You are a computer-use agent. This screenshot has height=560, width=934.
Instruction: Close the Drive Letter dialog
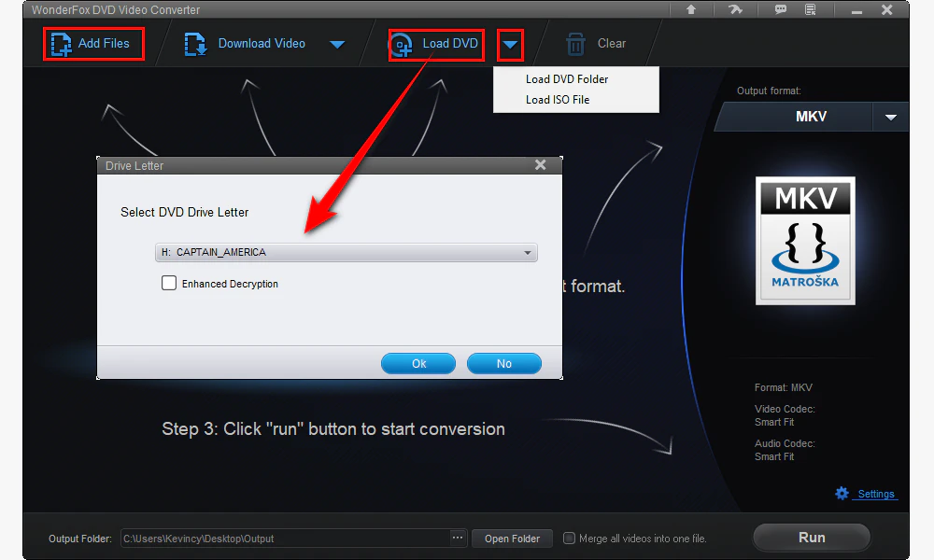click(x=540, y=165)
